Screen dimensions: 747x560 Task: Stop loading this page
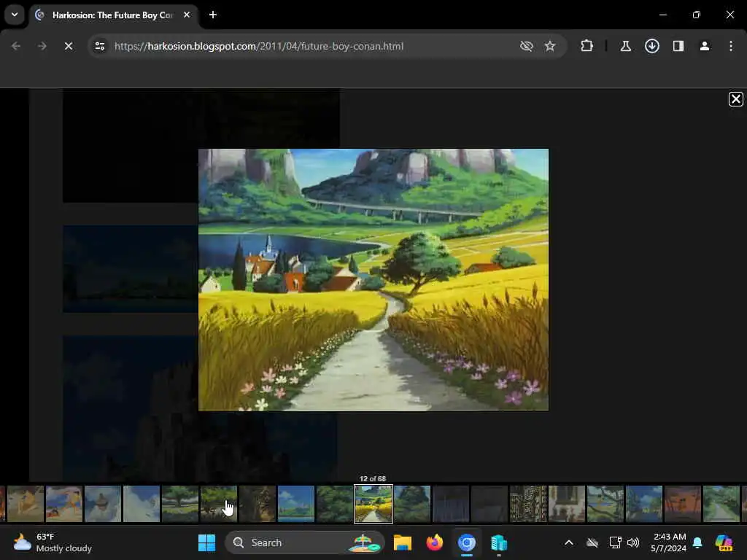(69, 46)
